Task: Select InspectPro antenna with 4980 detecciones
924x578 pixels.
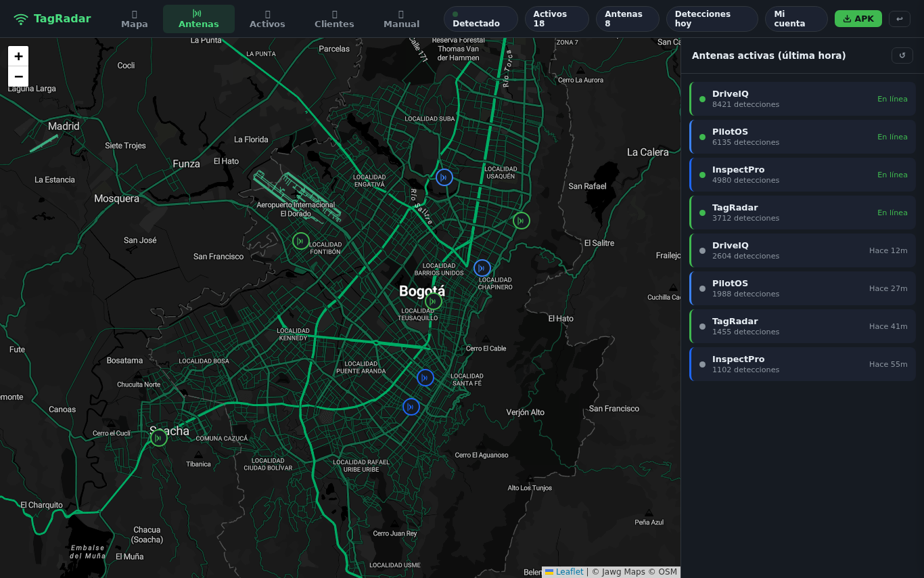Action: 802,175
